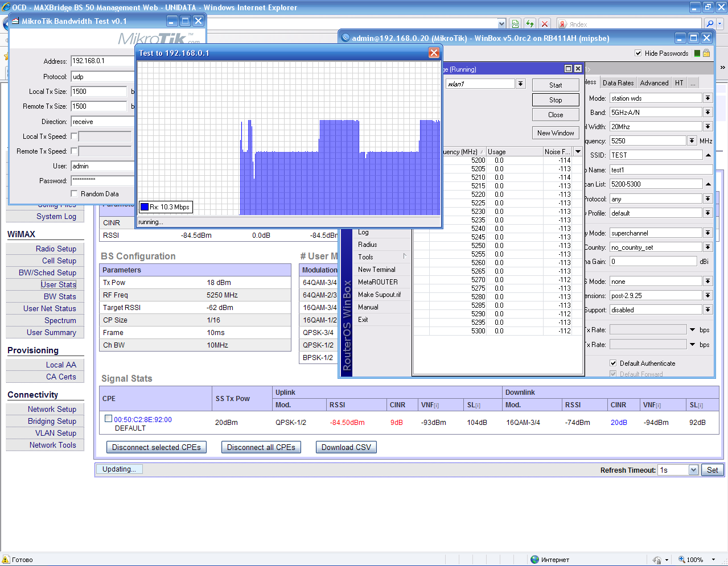Click the protected mode security icon in the status bar
The height and width of the screenshot is (566, 728).
click(657, 560)
